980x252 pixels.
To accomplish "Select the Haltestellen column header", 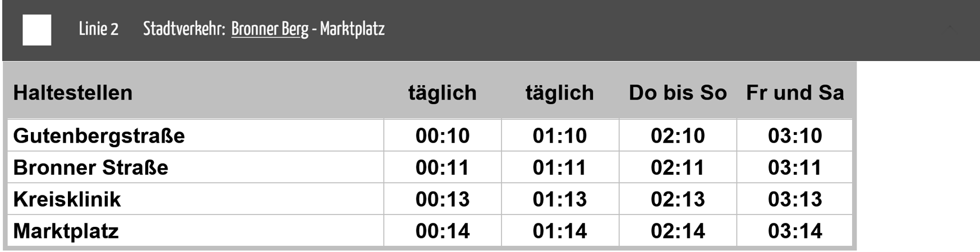I will [73, 92].
